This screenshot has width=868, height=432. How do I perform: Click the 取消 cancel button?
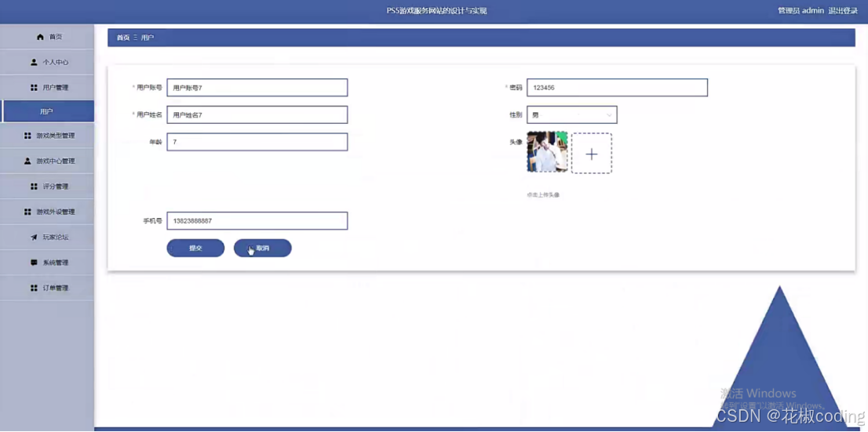click(x=262, y=249)
